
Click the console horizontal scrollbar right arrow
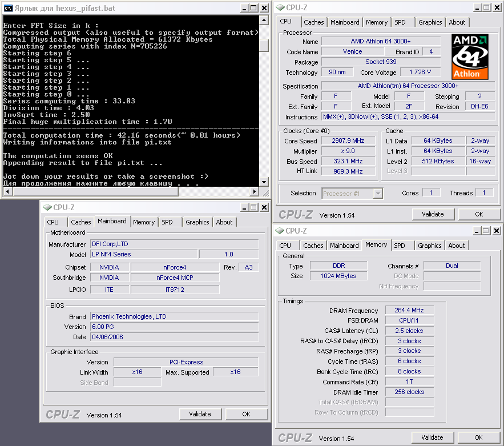[254, 192]
